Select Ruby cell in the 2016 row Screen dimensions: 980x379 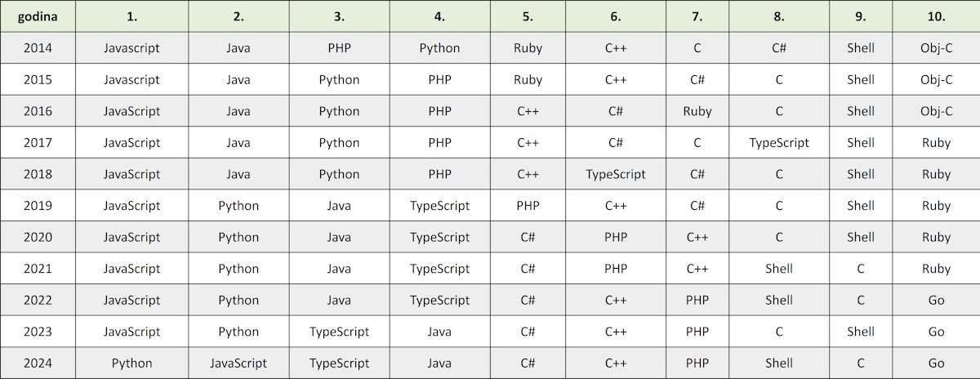coord(697,111)
